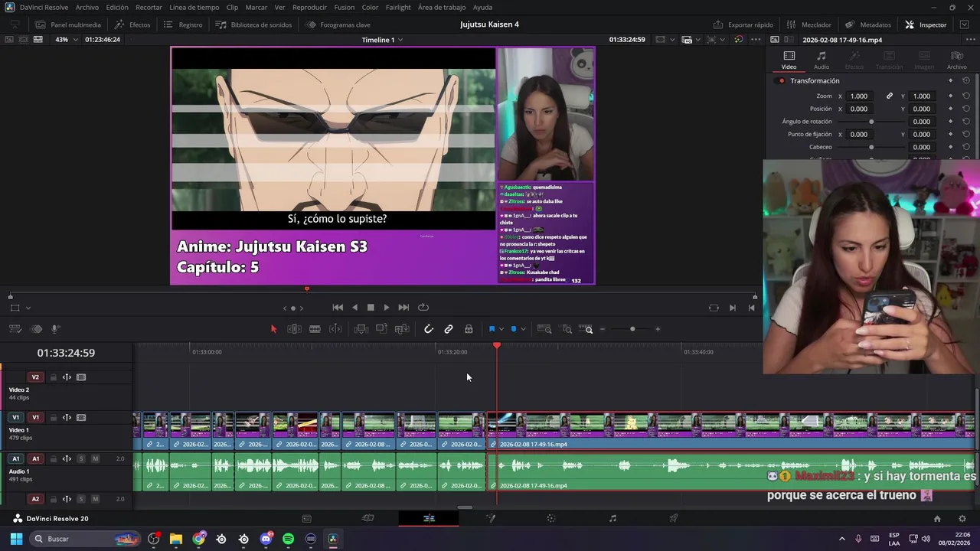Disable Video 1 track filmstrip icon

pyautogui.click(x=81, y=418)
